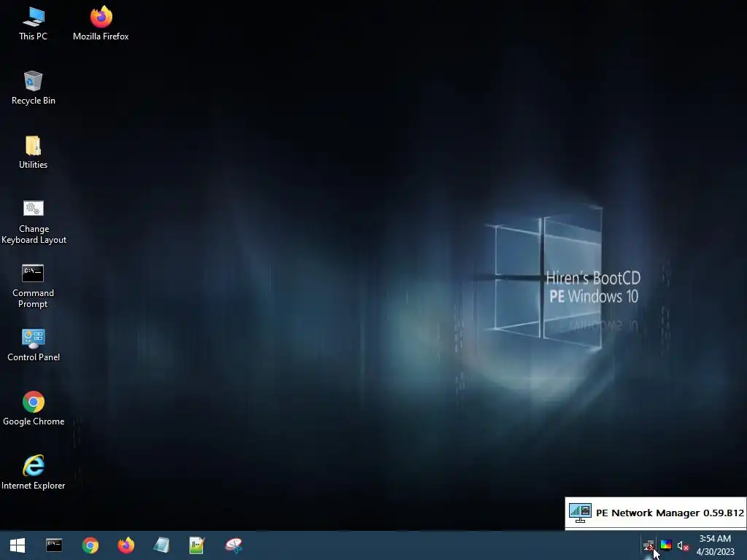Image resolution: width=747 pixels, height=560 pixels.
Task: Select the Command Prompt desktop shortcut
Action: [34, 286]
